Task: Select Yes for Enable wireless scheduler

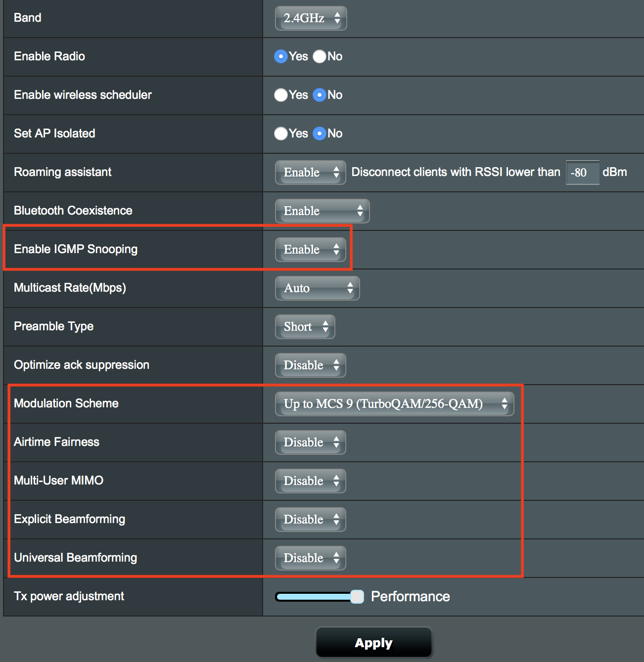Action: pyautogui.click(x=280, y=95)
